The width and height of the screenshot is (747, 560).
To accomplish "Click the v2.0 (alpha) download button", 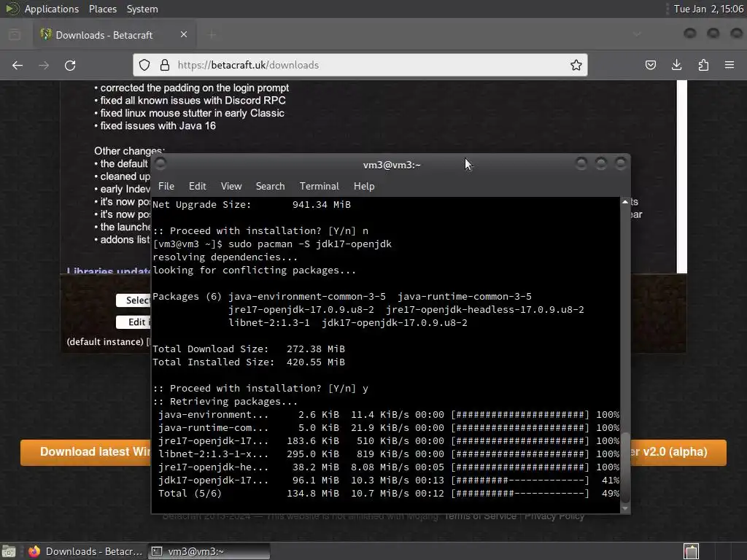I will point(678,452).
